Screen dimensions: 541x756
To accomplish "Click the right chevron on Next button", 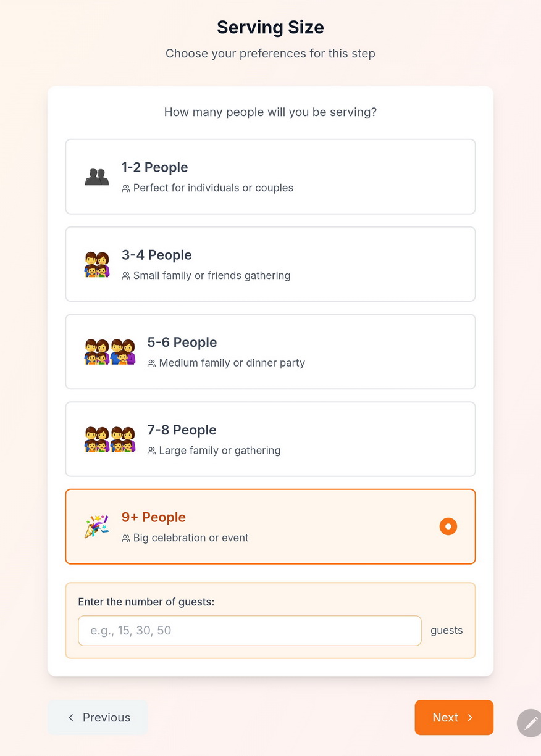I will pyautogui.click(x=470, y=717).
